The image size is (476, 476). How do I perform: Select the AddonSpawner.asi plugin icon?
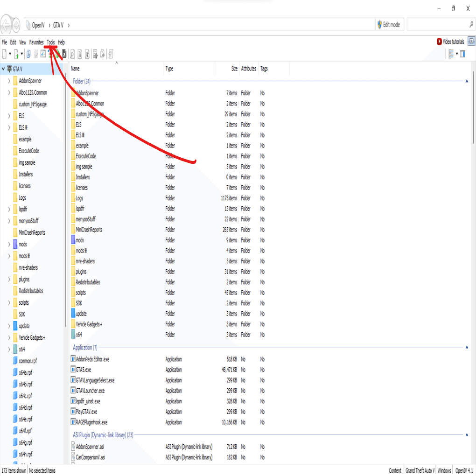point(73,447)
